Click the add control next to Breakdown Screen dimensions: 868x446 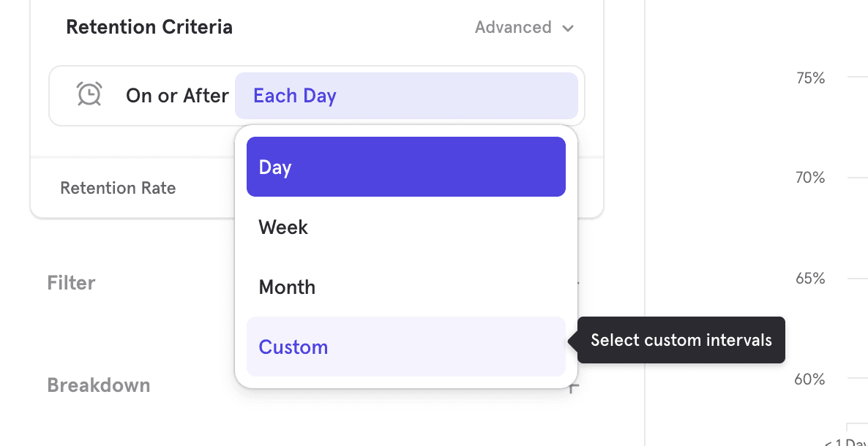click(x=572, y=385)
